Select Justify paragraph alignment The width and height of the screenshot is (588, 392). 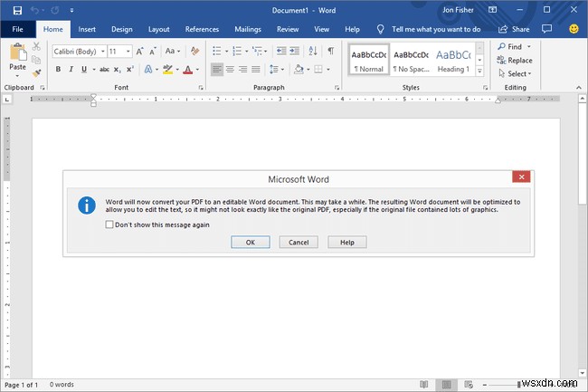point(256,69)
